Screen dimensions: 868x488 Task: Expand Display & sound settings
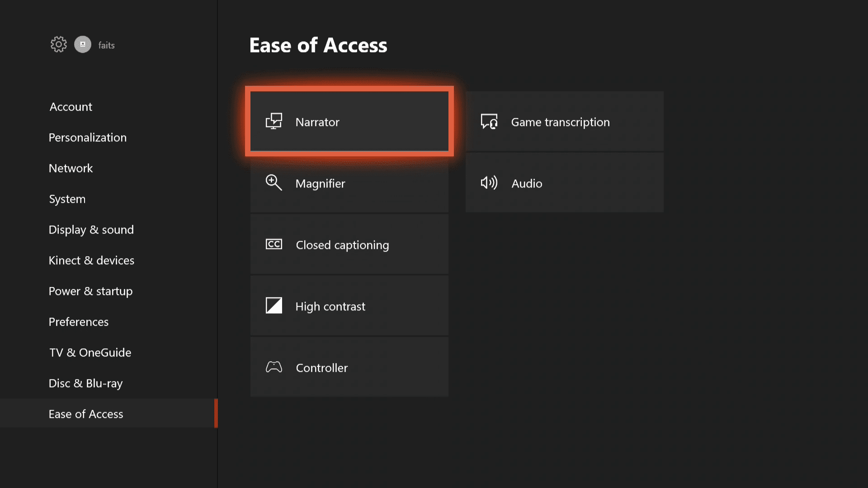click(91, 229)
